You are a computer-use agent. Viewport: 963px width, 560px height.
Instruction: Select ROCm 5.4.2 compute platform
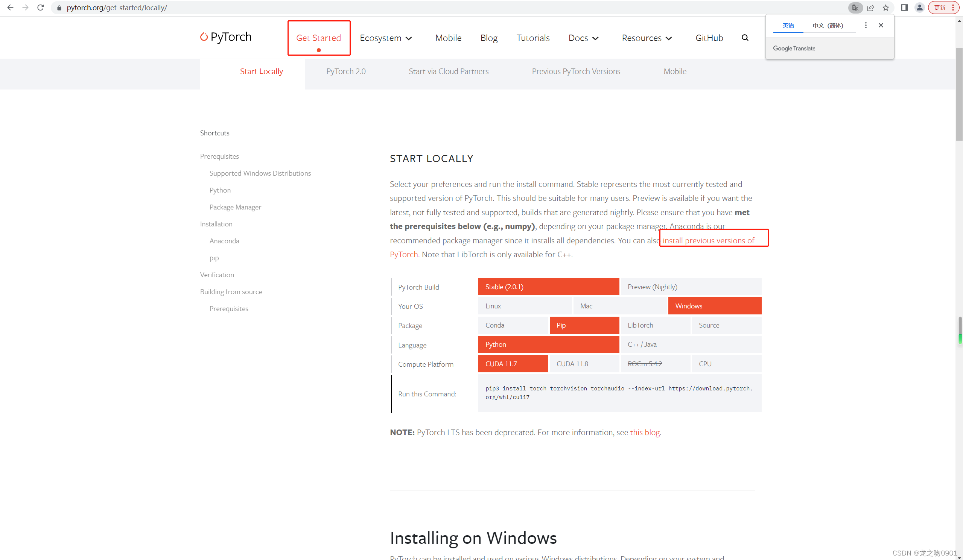point(656,364)
